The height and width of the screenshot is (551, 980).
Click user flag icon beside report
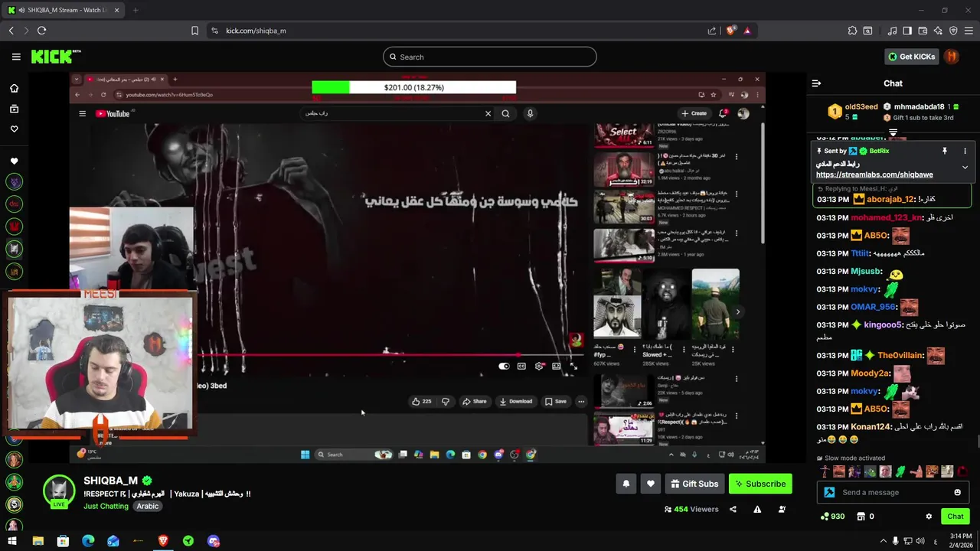click(782, 509)
